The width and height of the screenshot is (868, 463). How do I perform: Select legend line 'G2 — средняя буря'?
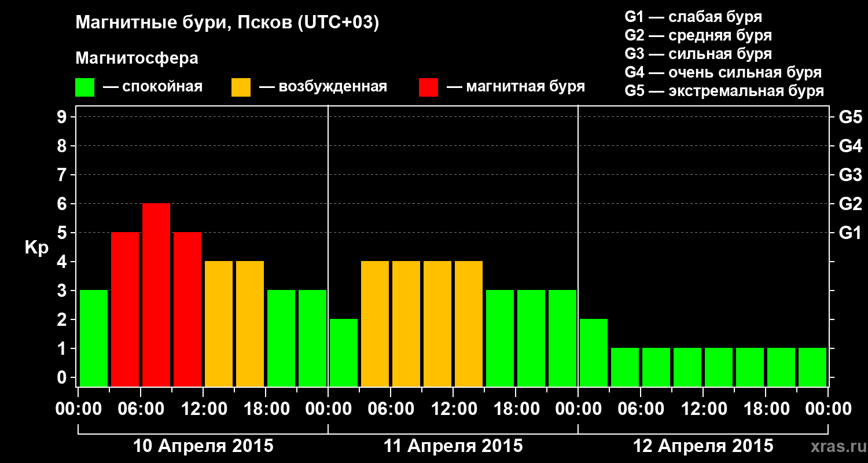(698, 35)
